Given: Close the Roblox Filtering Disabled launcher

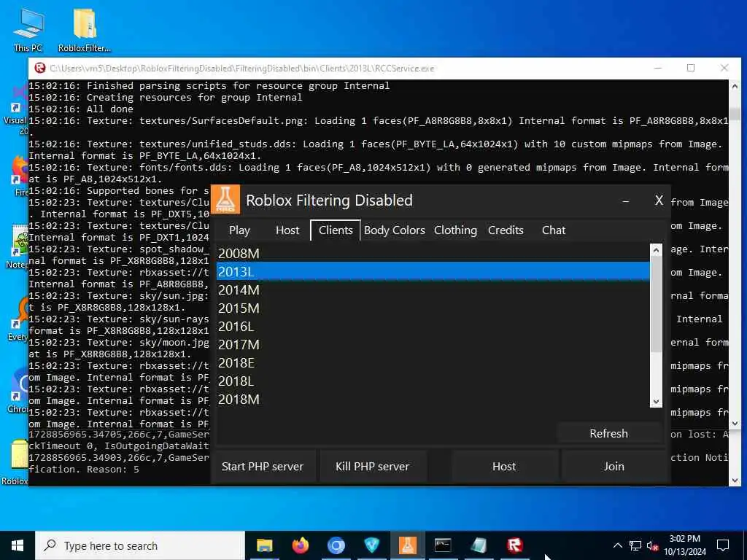Looking at the screenshot, I should point(659,201).
